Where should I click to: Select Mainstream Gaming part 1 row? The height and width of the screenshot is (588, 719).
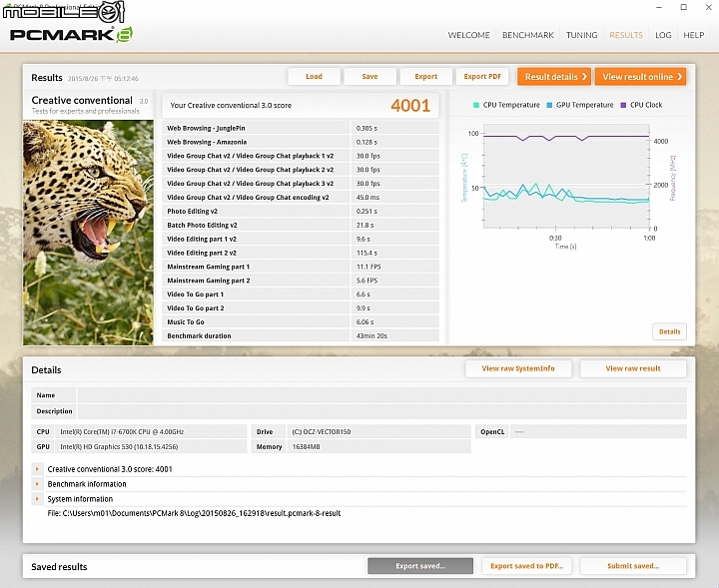point(301,267)
